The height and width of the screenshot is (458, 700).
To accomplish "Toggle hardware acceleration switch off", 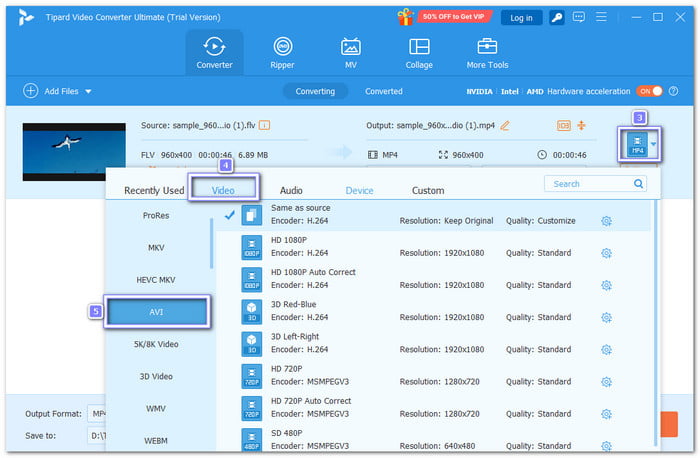I will coord(650,91).
